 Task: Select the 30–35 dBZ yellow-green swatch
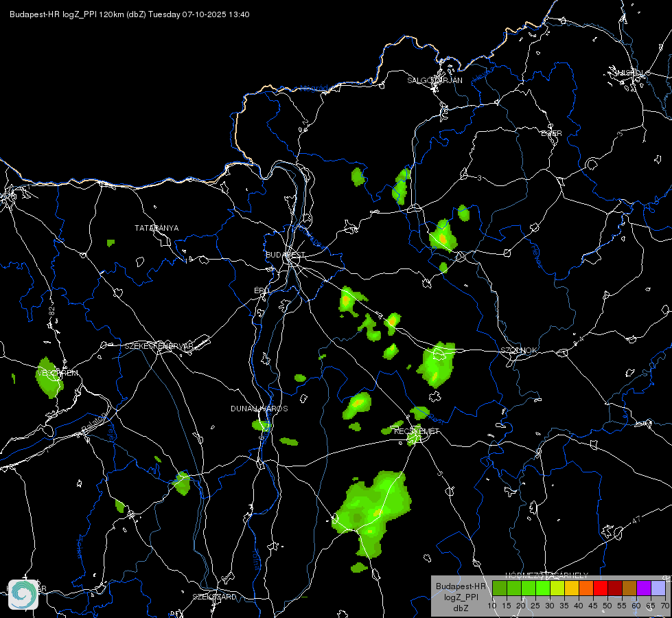click(557, 588)
